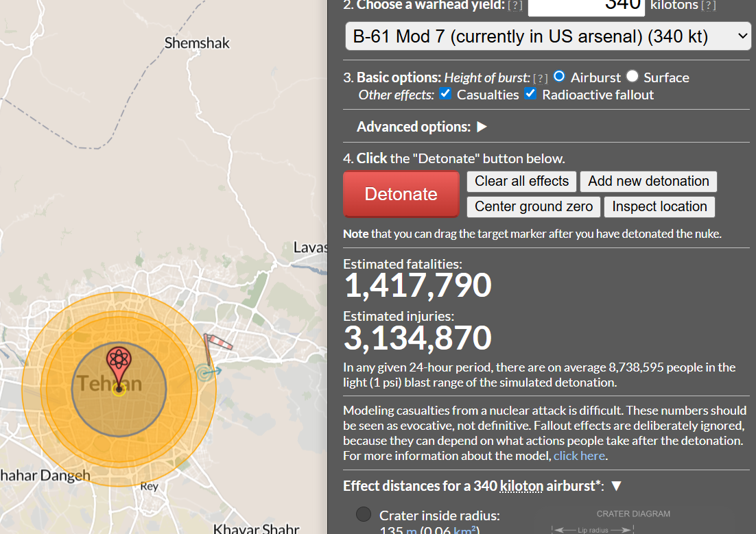756x534 pixels.
Task: Click Clear all effects button
Action: click(x=521, y=181)
